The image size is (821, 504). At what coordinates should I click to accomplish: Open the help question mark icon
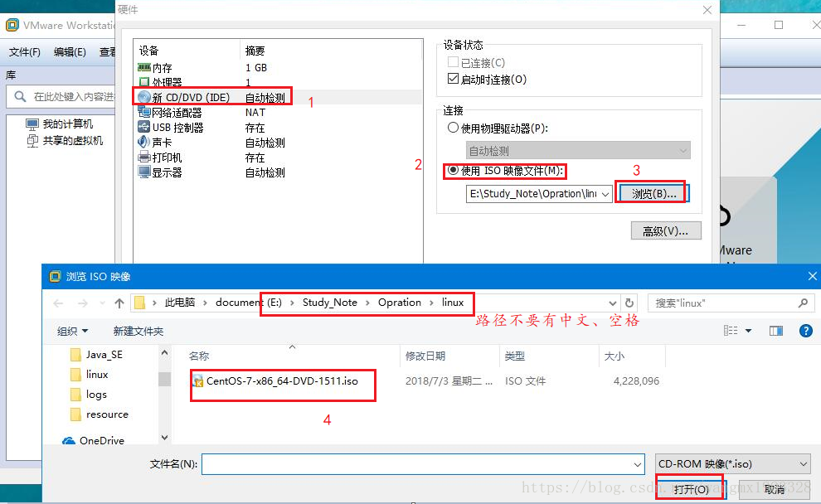[806, 331]
